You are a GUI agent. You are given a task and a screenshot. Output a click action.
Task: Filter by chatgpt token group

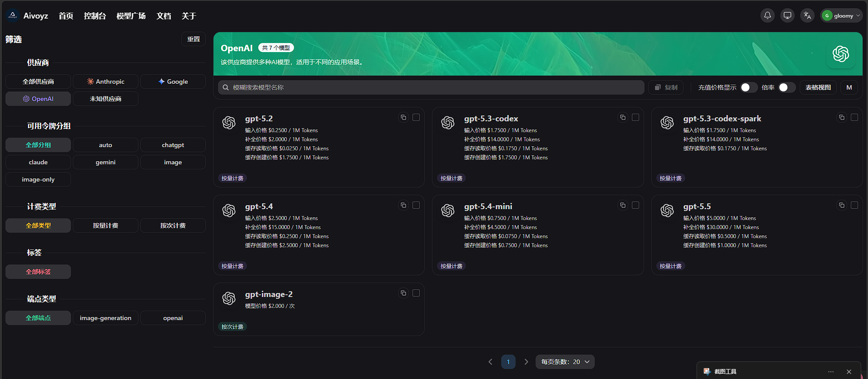tap(173, 145)
